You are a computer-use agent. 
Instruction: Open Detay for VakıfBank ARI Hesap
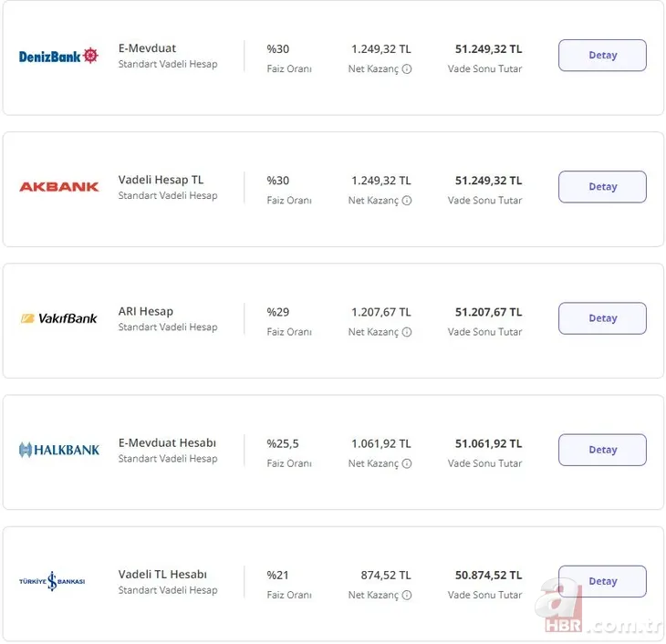602,318
